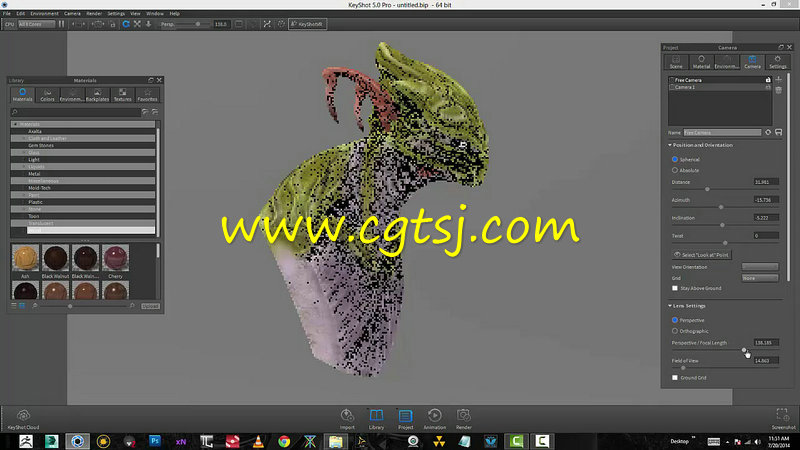Screen dimensions: 800x450
Task: Toggle the Library panel from bottom toolbar
Action: point(376,419)
